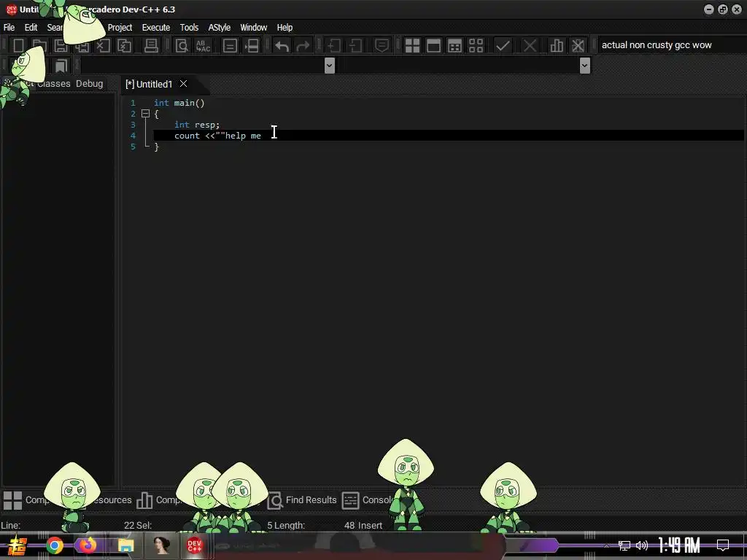This screenshot has height=560, width=747.
Task: Stop execution with the X toolbar icon
Action: pos(530,46)
